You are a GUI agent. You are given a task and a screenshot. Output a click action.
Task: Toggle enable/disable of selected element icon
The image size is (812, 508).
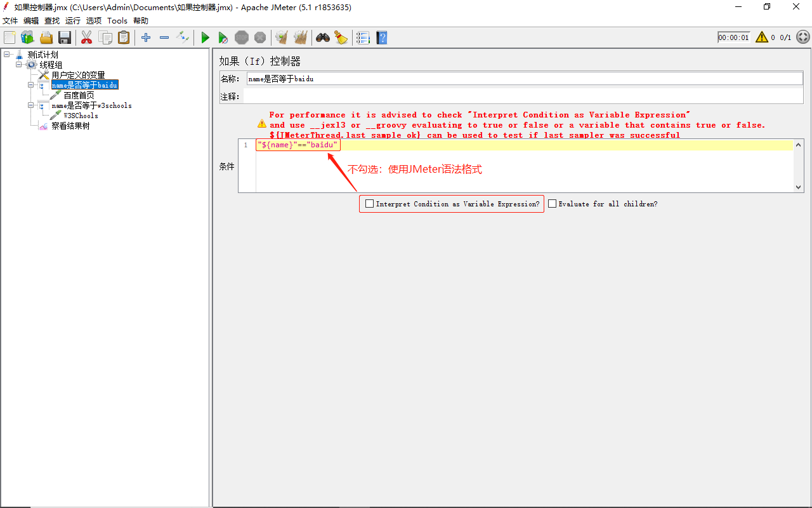tap(183, 37)
